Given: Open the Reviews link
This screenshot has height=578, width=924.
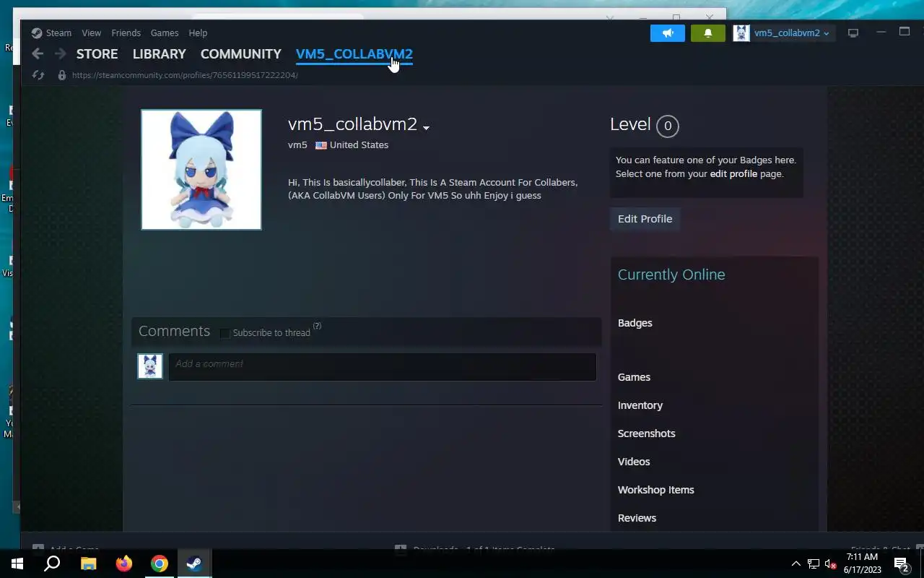Looking at the screenshot, I should pos(637,518).
